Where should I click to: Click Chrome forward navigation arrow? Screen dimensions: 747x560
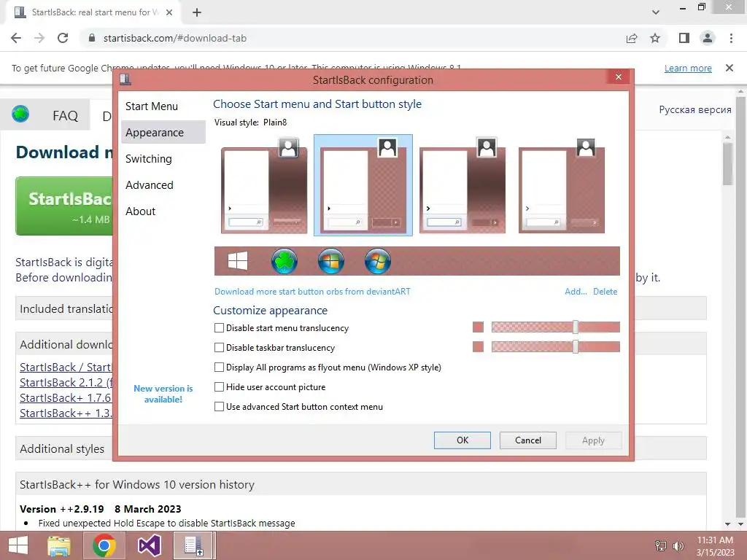coord(39,38)
